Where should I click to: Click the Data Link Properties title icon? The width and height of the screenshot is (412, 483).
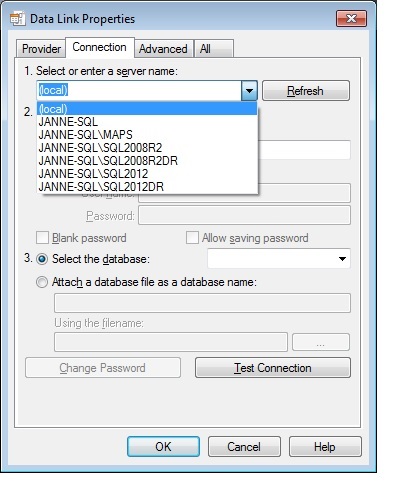[x=17, y=18]
